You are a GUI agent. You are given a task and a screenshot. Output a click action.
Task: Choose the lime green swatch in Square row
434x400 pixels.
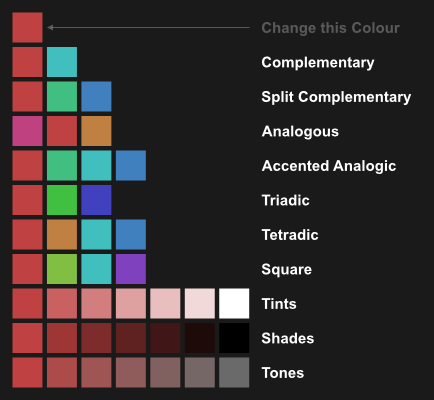(x=62, y=269)
